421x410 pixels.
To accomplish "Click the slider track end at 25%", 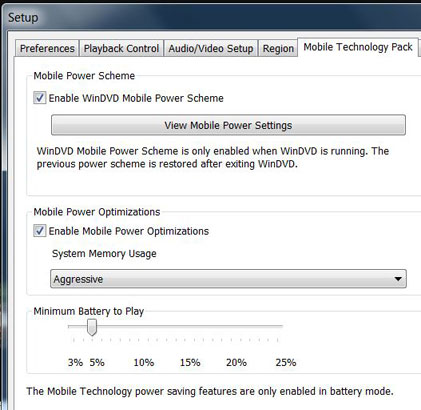I will pos(277,327).
